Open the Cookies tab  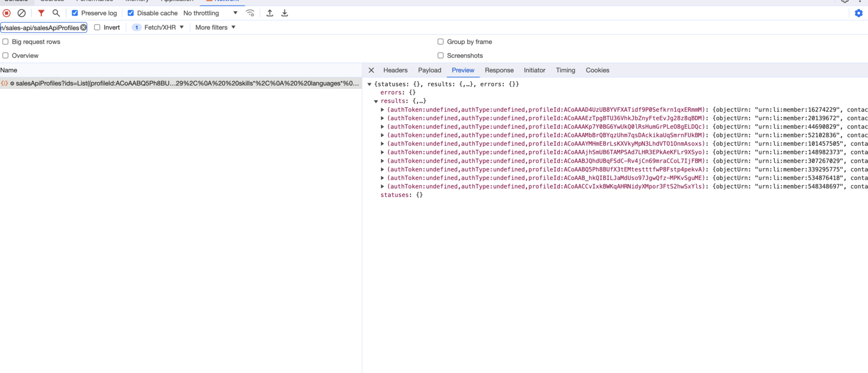coord(597,70)
